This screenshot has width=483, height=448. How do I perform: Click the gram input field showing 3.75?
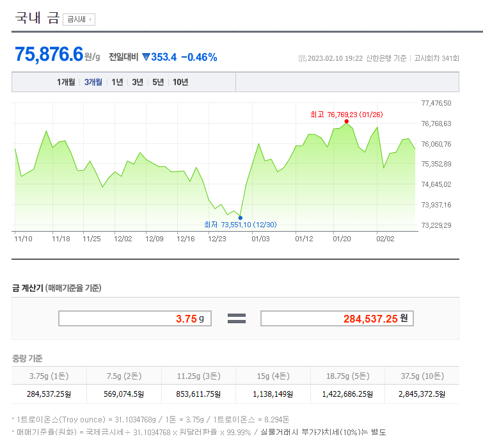point(135,318)
